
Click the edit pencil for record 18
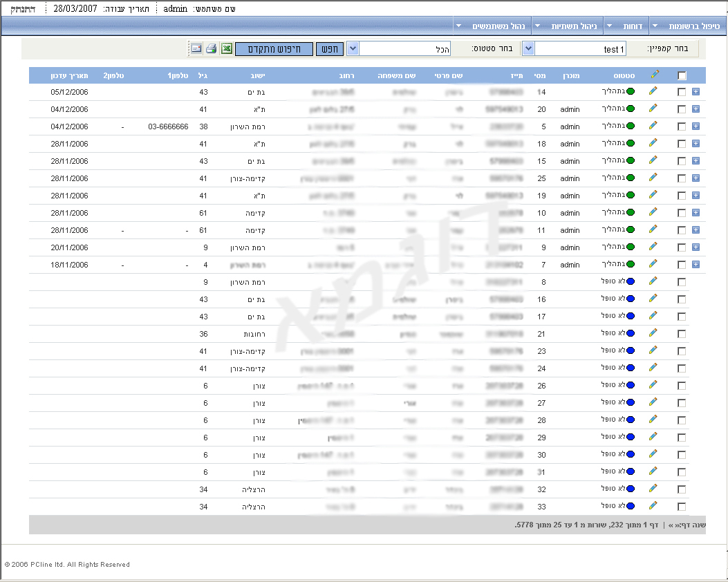coord(653,143)
